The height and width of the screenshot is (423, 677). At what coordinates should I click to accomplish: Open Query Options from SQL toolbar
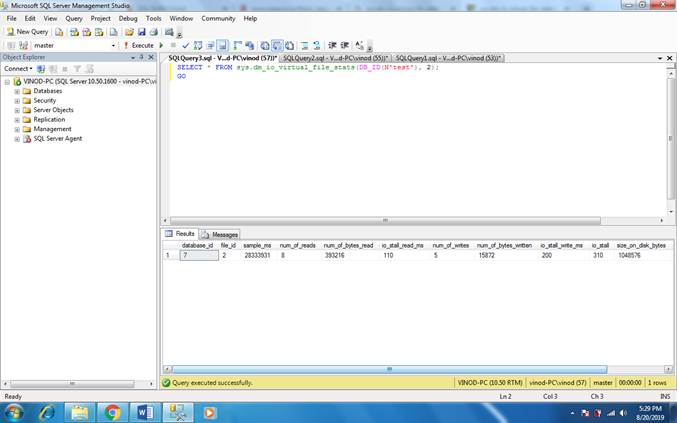[210, 45]
